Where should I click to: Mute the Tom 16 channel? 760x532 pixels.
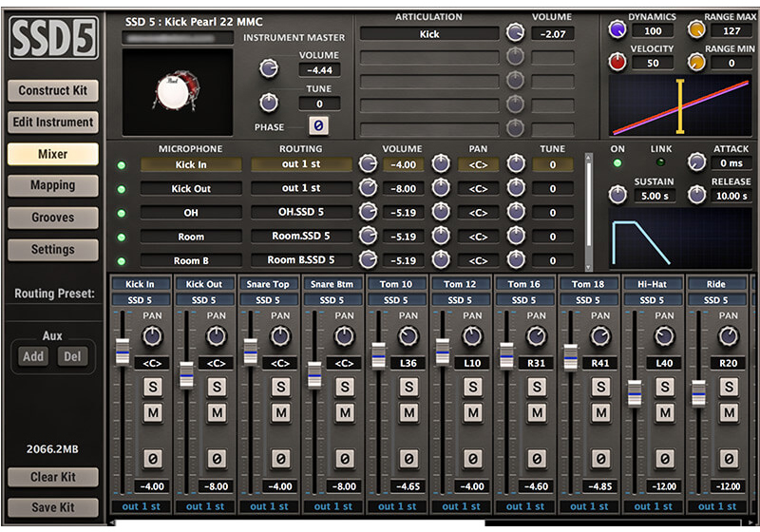click(537, 413)
